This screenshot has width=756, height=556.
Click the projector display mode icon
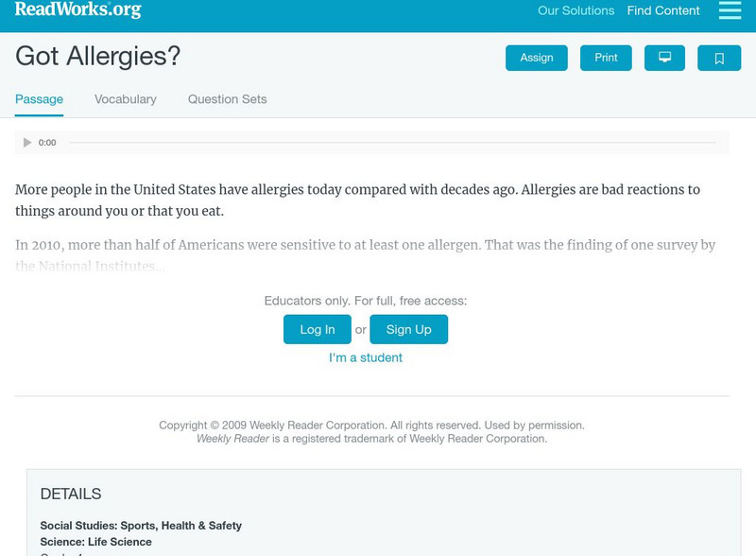(x=664, y=58)
